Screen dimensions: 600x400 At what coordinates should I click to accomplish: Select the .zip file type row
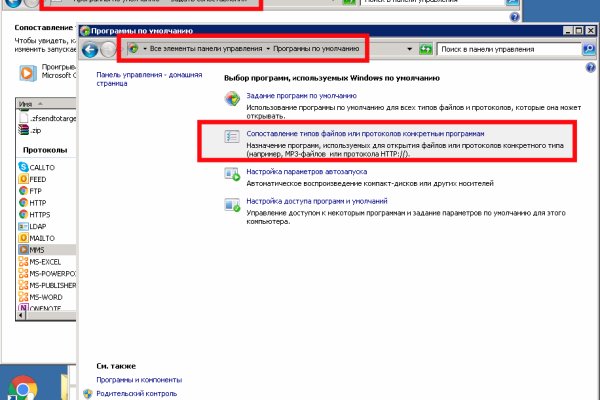(x=35, y=129)
